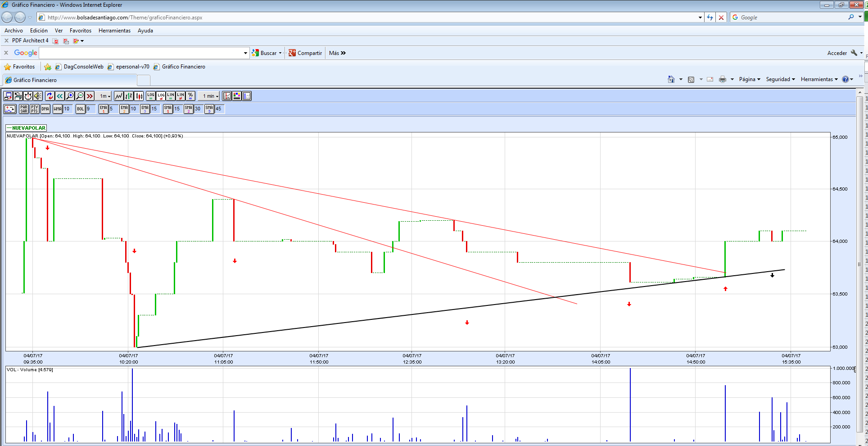Expand the 1 min interval dropdown

tap(210, 96)
